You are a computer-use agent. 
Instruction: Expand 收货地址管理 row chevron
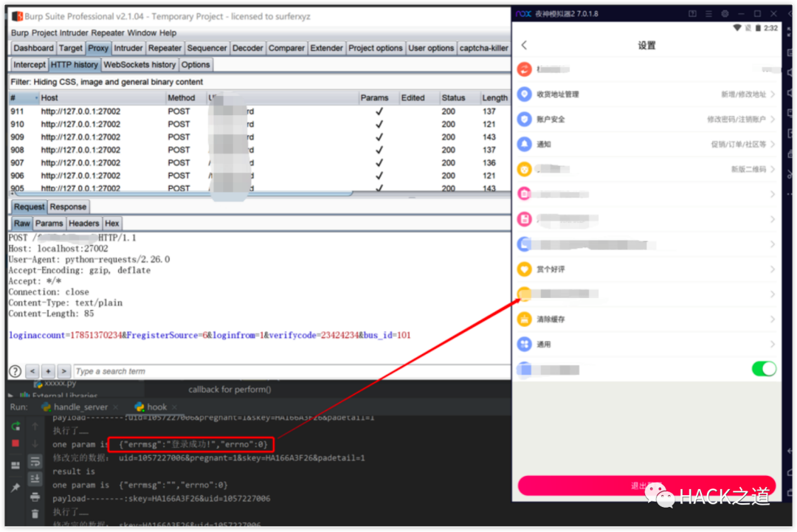point(773,94)
